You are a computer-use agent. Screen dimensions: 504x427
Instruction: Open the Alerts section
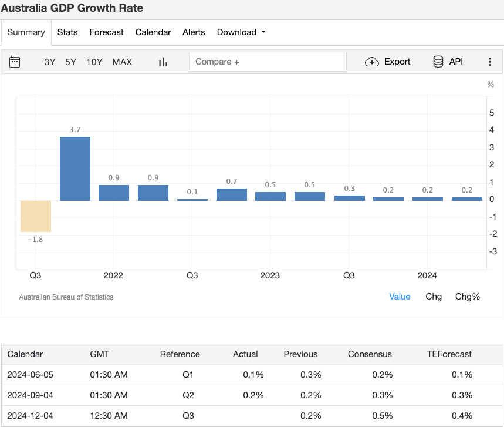point(194,32)
